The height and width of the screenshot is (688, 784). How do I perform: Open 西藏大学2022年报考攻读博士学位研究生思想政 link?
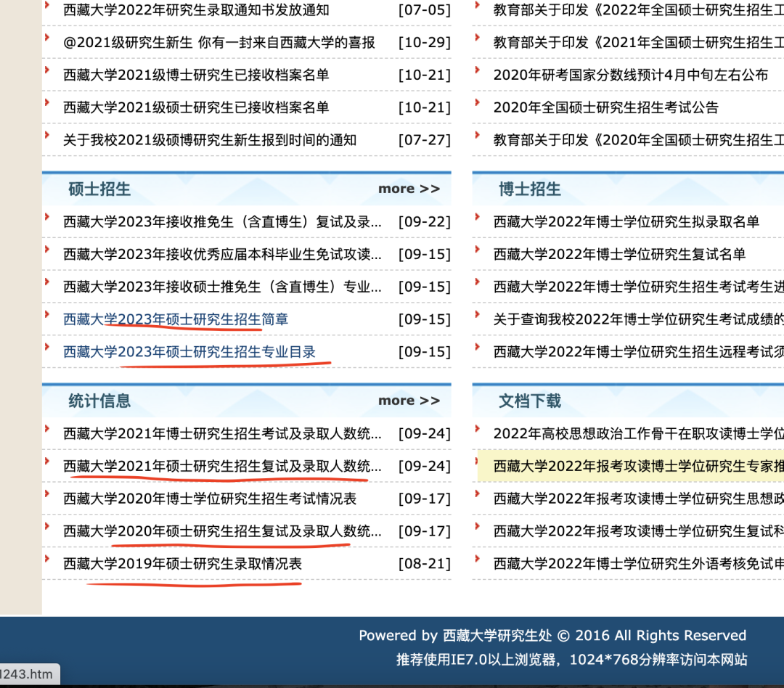(x=639, y=499)
